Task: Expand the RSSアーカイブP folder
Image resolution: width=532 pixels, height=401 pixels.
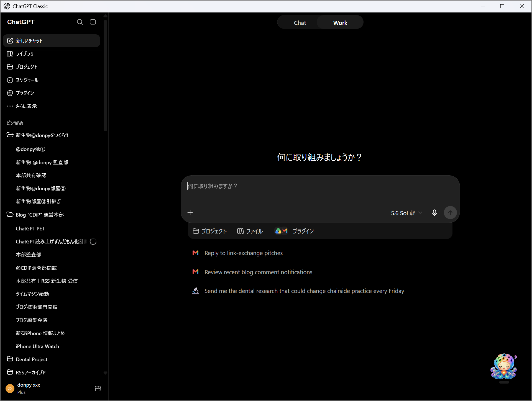Action: pyautogui.click(x=51, y=372)
